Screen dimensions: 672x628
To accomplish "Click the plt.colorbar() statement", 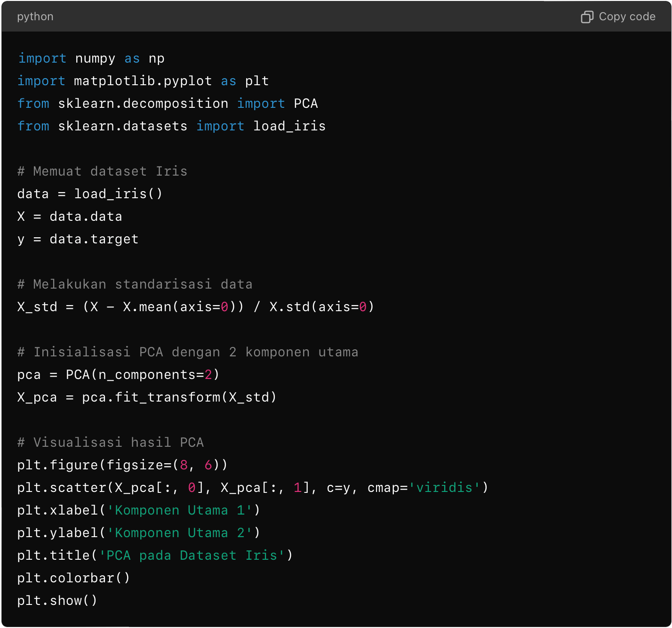I will (x=73, y=578).
